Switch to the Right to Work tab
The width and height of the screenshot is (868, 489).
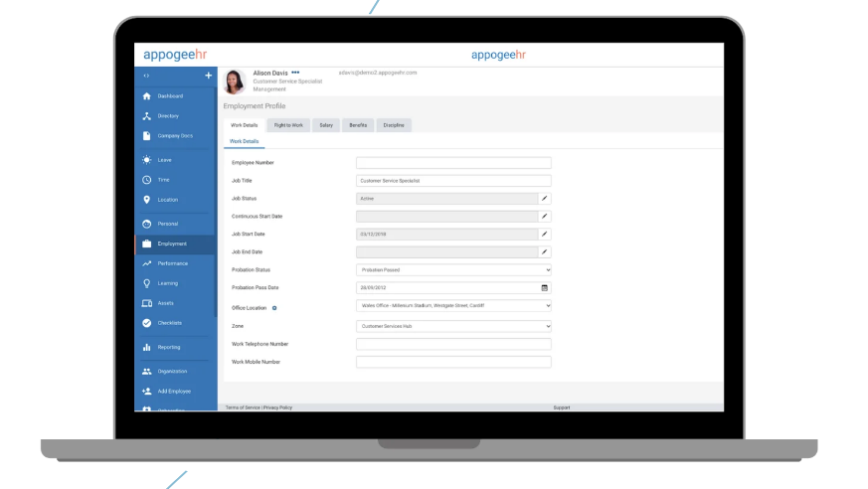coord(288,125)
